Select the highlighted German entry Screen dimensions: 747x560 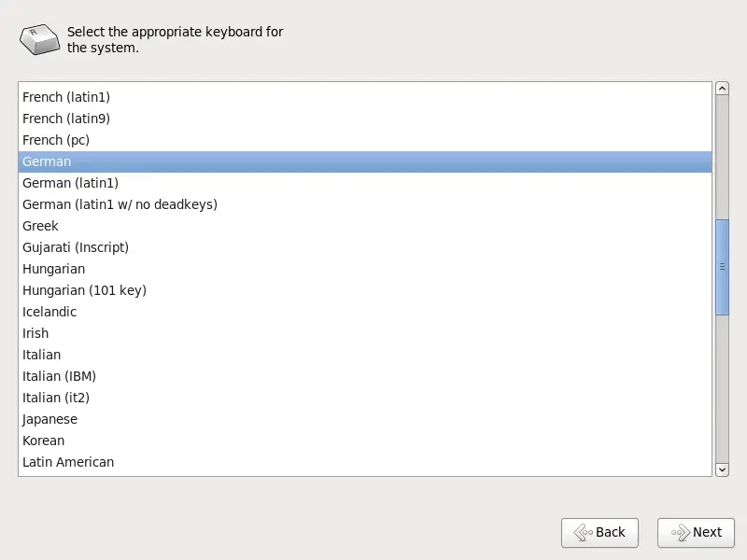tap(365, 161)
